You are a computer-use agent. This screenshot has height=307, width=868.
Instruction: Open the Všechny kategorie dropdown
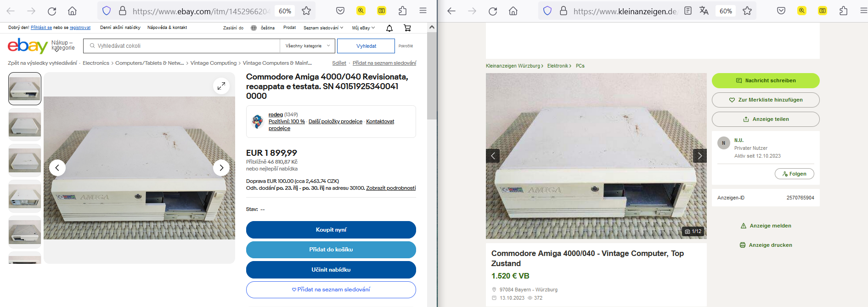[308, 46]
